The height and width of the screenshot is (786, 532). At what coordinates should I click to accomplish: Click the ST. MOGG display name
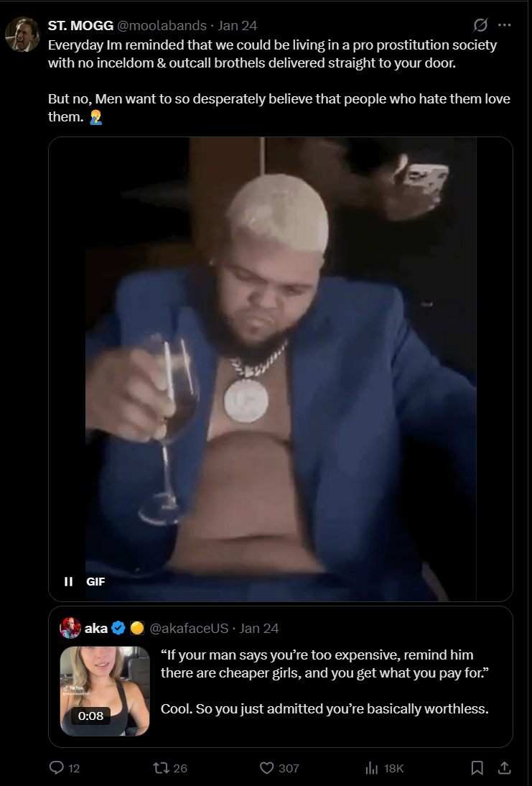80,25
